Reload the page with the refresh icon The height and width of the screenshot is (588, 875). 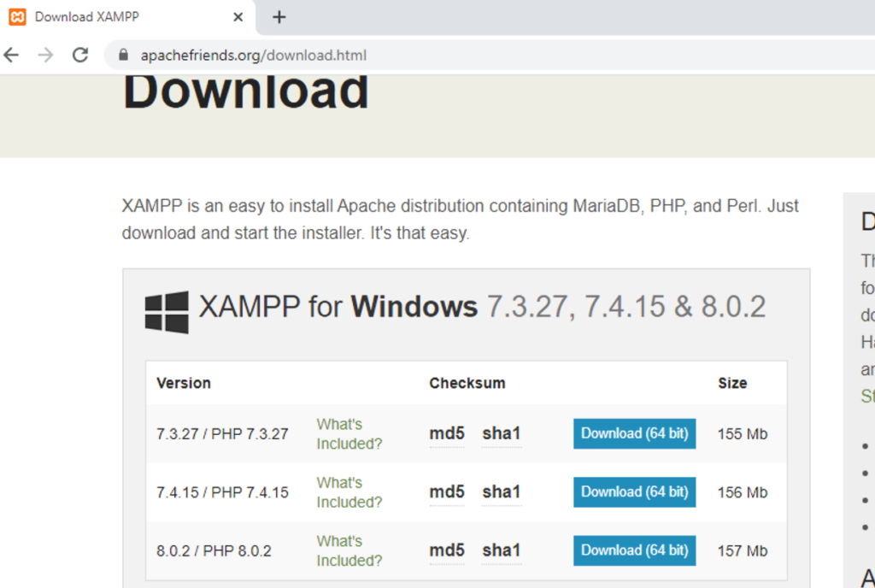(x=80, y=55)
